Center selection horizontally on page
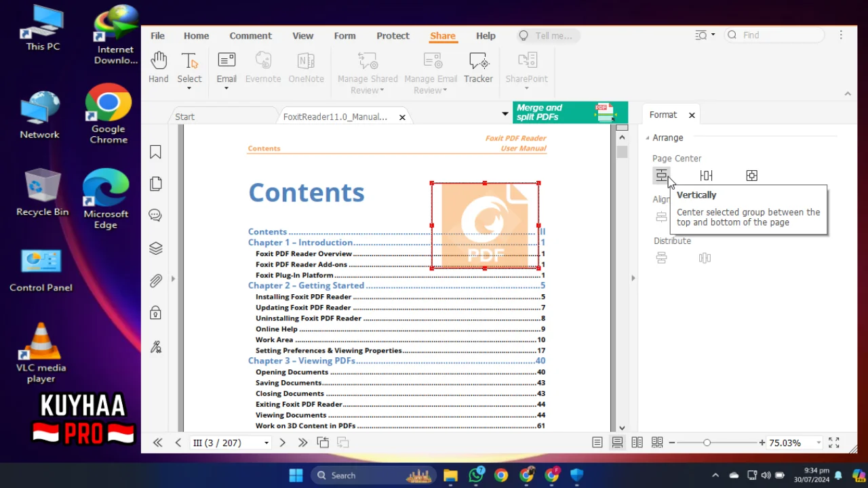The height and width of the screenshot is (488, 868). (x=706, y=176)
